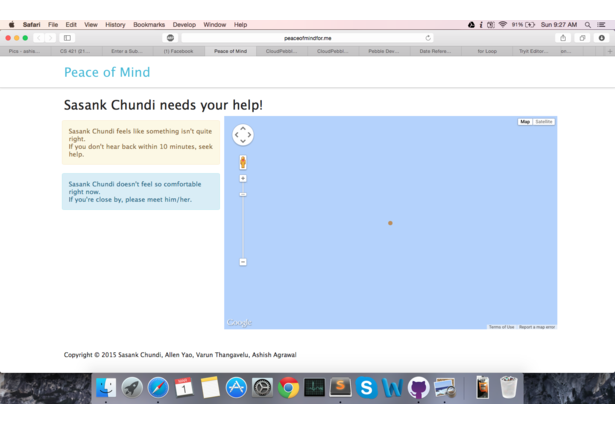Open Skype from the Dock
The width and height of the screenshot is (615, 424).
pos(366,388)
